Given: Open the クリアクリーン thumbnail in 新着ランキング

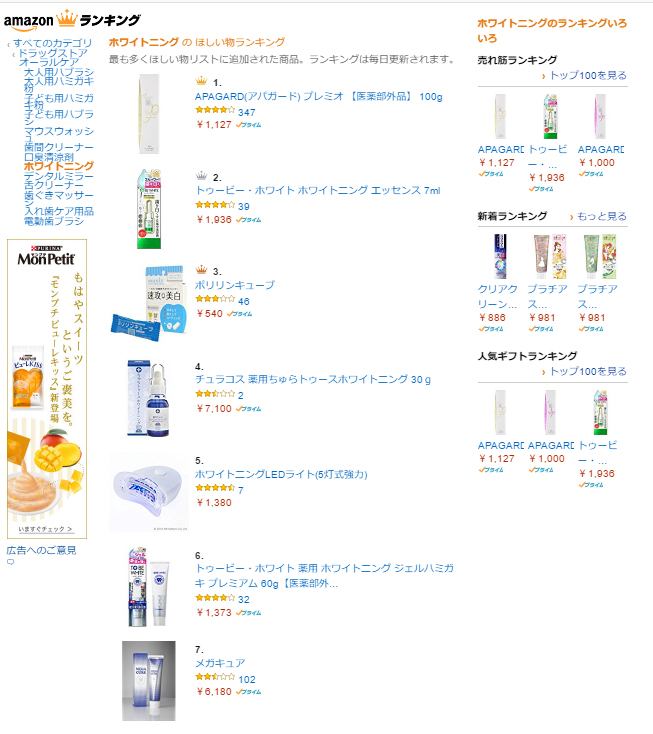Looking at the screenshot, I should (499, 257).
